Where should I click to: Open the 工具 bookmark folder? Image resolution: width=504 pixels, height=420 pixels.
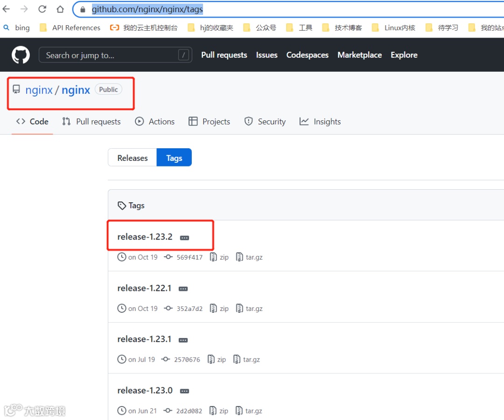(299, 28)
